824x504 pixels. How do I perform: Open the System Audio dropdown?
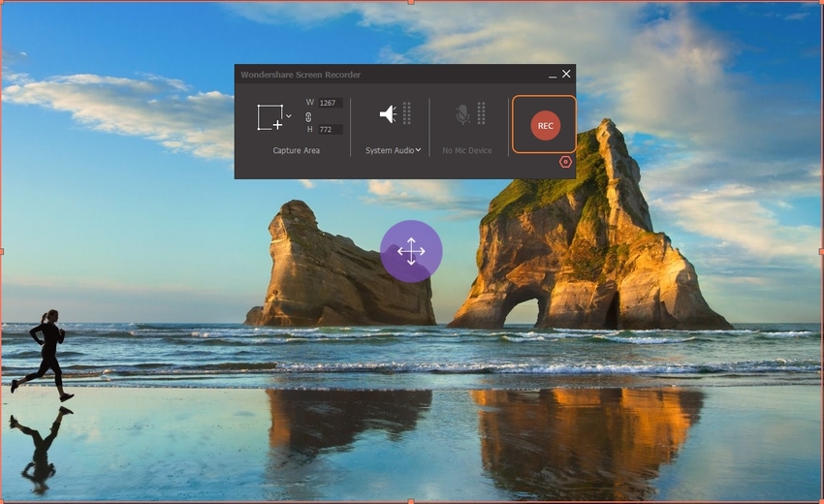coord(393,151)
